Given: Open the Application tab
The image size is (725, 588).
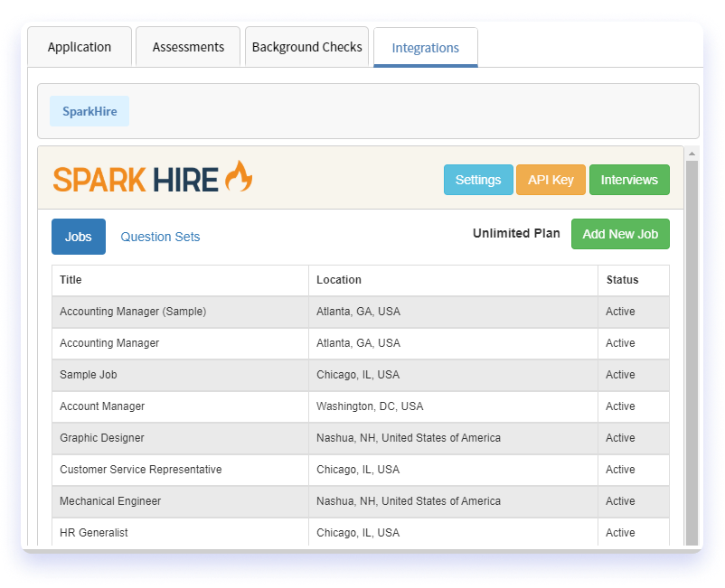Looking at the screenshot, I should (x=80, y=47).
